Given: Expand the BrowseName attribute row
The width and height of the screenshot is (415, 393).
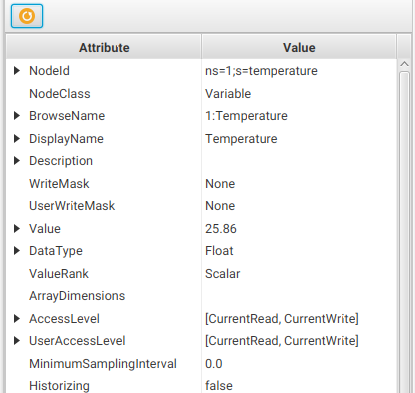Looking at the screenshot, I should point(17,116).
